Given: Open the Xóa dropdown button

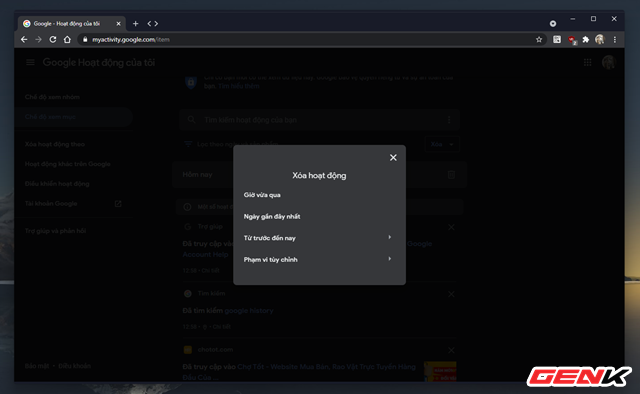Looking at the screenshot, I should (442, 144).
